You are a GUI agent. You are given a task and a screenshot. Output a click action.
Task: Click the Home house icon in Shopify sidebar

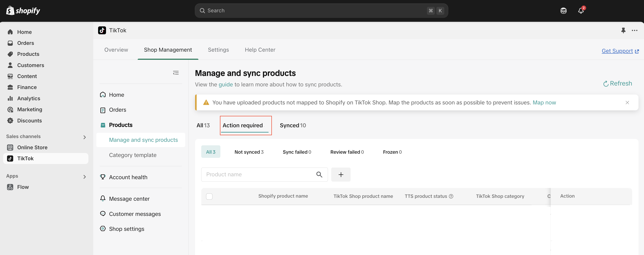click(x=10, y=32)
